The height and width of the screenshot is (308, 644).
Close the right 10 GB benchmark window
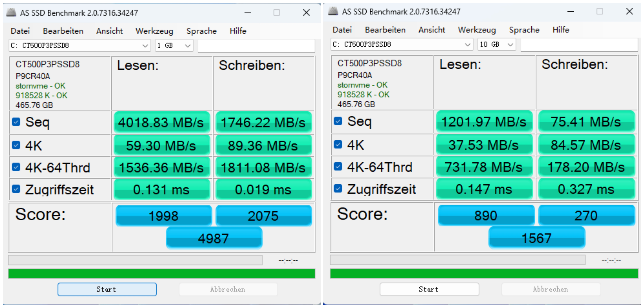click(629, 11)
